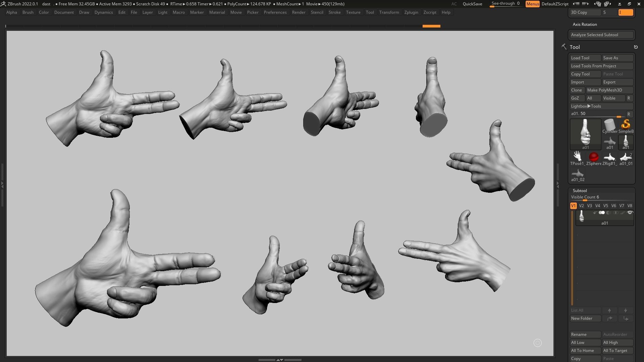Click the ZBrush logo icon in title bar
644x362 pixels.
coord(3,4)
